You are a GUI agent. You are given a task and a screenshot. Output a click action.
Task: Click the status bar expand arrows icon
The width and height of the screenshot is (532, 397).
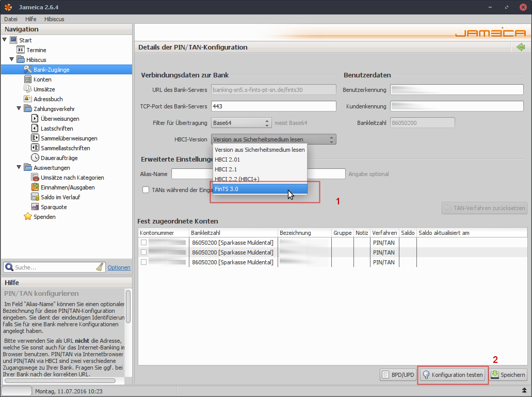524,391
